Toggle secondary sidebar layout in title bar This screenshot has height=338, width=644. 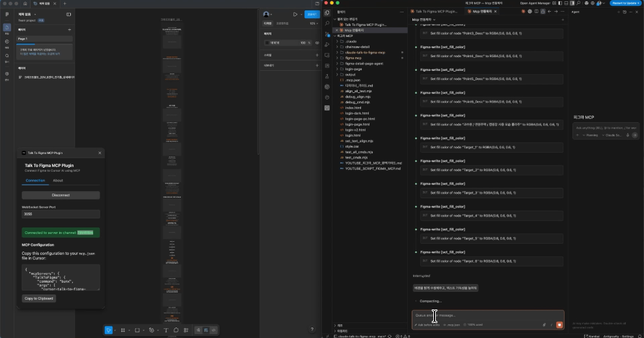tap(572, 3)
